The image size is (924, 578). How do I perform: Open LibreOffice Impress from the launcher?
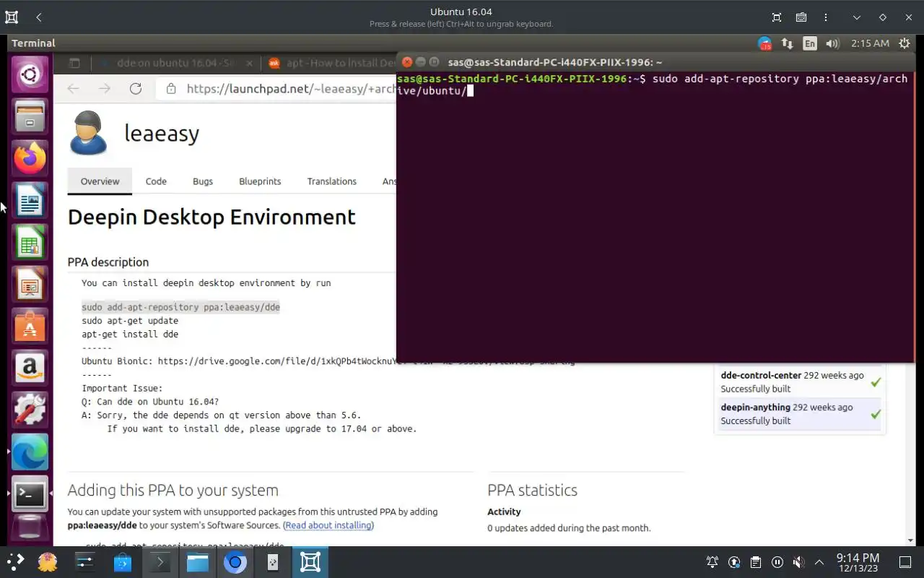pos(30,284)
